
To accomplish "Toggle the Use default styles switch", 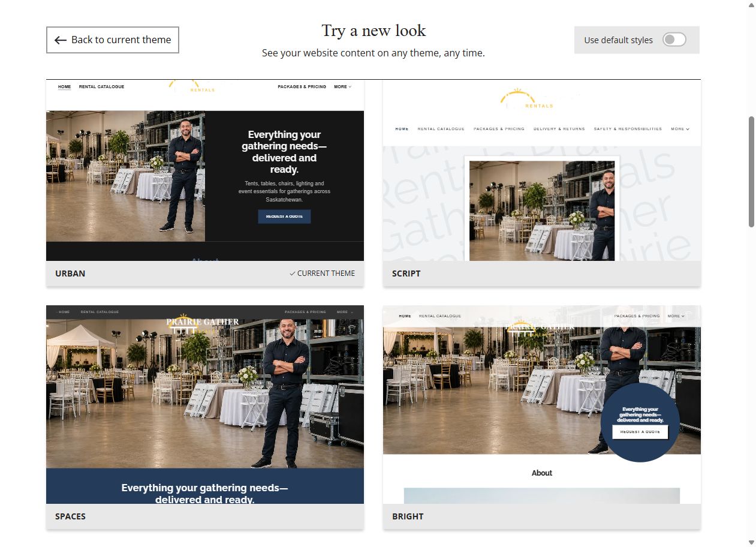I will pyautogui.click(x=674, y=40).
